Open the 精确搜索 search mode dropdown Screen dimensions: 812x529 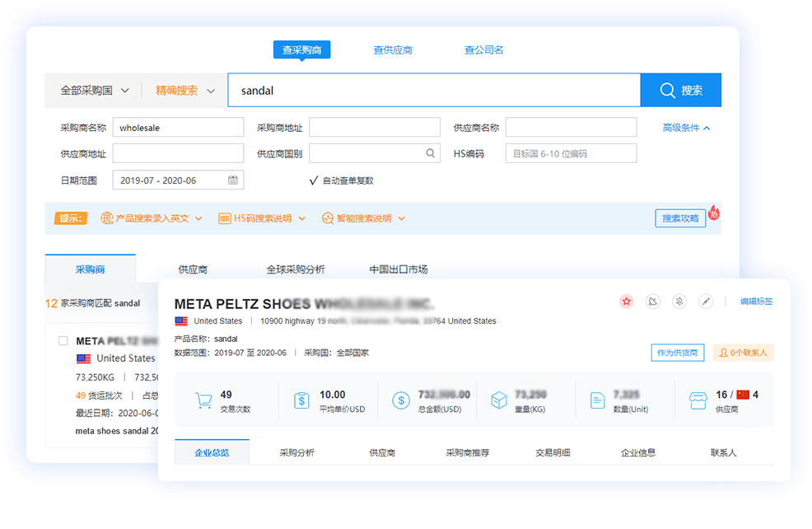(x=184, y=91)
